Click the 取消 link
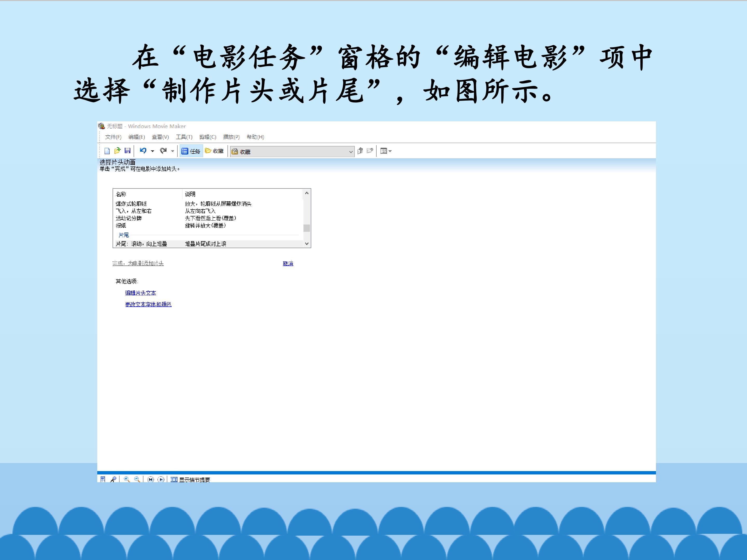Screen dimensions: 747x560 tap(288, 263)
